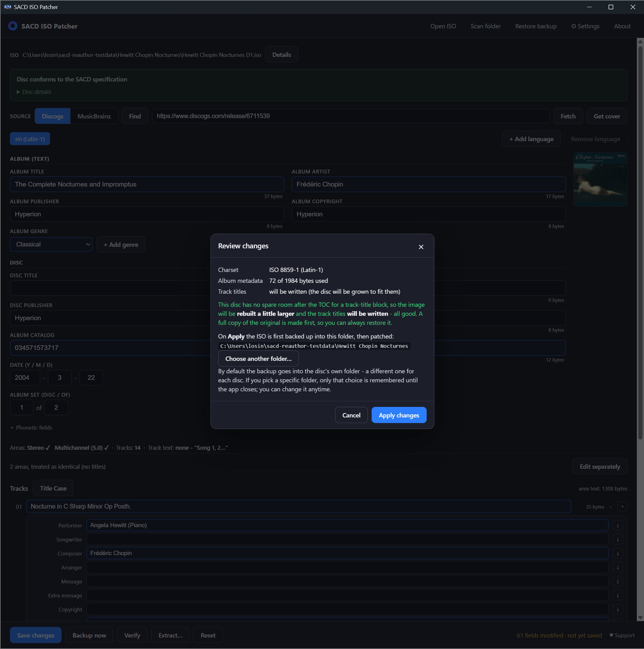Image resolution: width=644 pixels, height=649 pixels.
Task: Copy Copyright down with its arrow icon
Action: [618, 609]
